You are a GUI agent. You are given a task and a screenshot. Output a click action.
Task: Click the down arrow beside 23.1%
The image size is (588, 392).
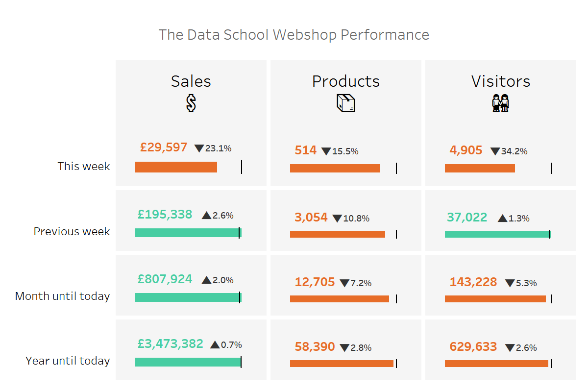click(199, 148)
